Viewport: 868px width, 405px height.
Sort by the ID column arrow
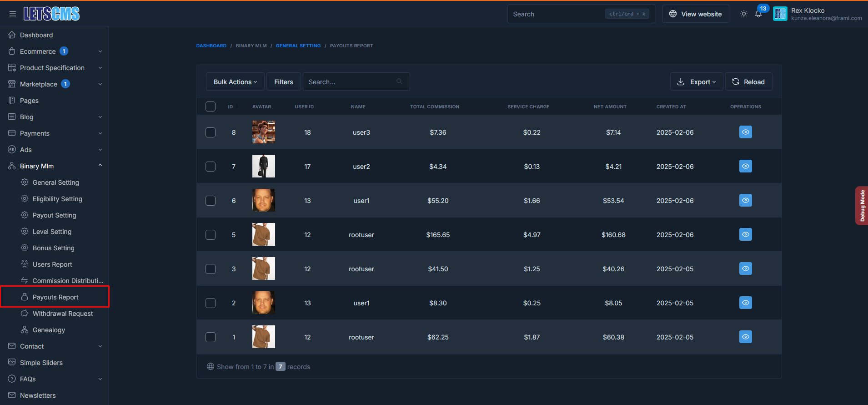click(x=237, y=106)
